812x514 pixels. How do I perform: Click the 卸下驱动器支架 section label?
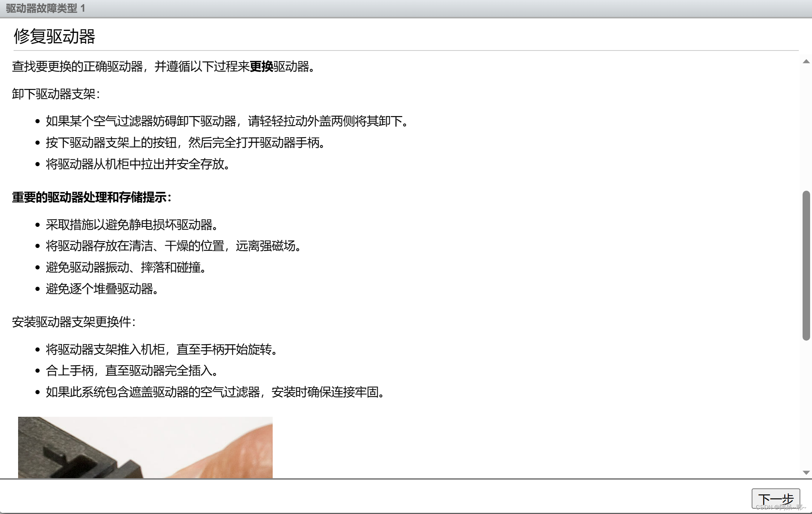coord(56,94)
